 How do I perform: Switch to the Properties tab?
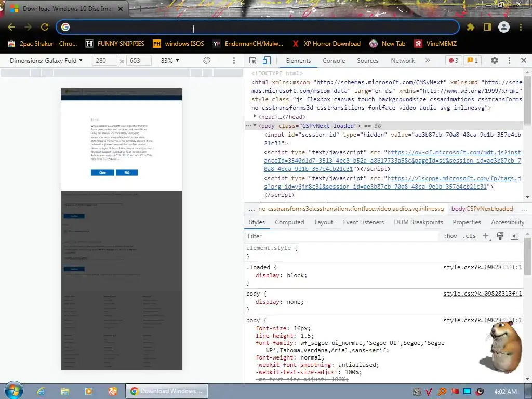(x=467, y=222)
